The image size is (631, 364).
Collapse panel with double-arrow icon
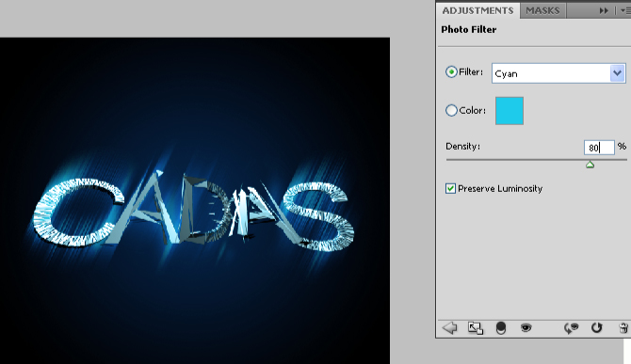pos(604,11)
